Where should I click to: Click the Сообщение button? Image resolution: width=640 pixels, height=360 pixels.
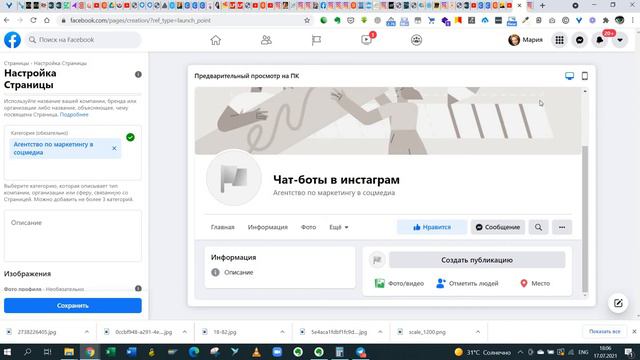point(498,227)
